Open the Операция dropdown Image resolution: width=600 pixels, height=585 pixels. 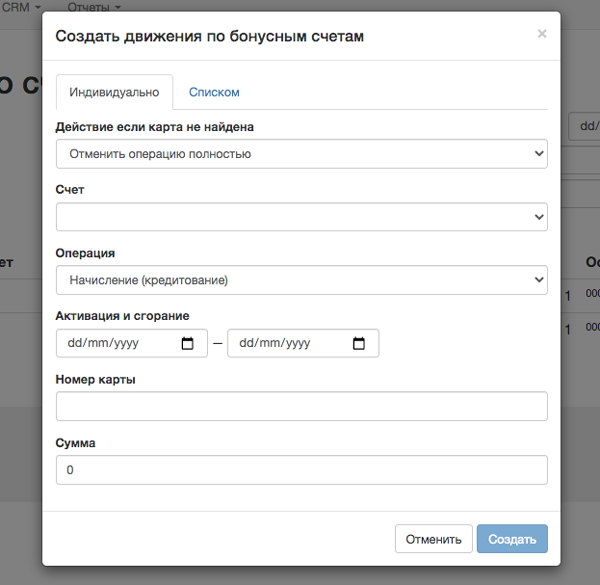(x=302, y=280)
